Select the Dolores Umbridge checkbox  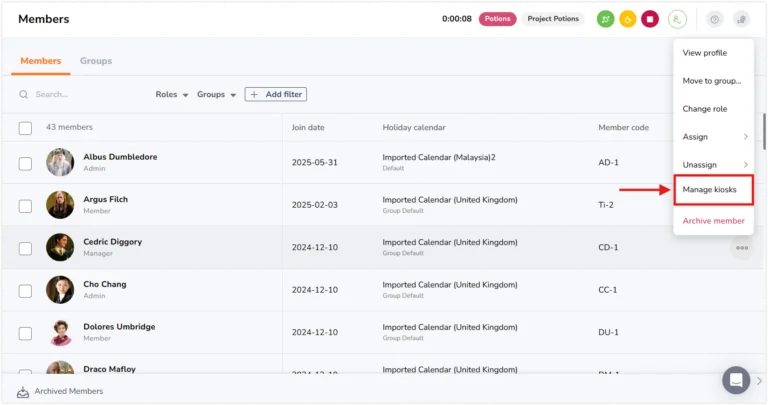click(25, 334)
